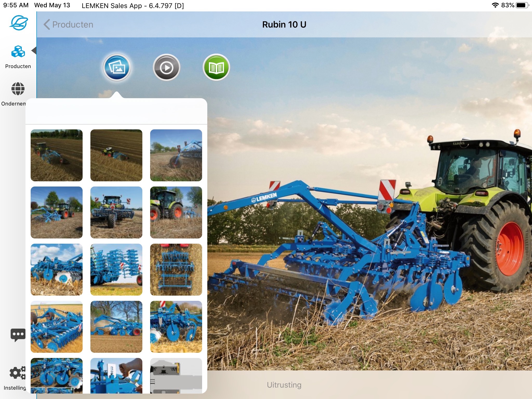The image size is (532, 399).
Task: Open the blue photo gallery icon
Action: 117,68
